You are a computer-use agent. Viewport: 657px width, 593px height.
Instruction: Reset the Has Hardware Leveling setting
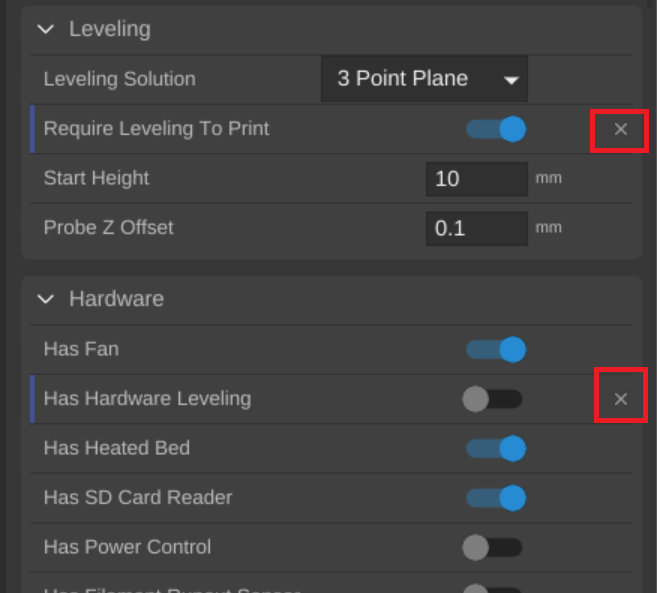pos(620,399)
